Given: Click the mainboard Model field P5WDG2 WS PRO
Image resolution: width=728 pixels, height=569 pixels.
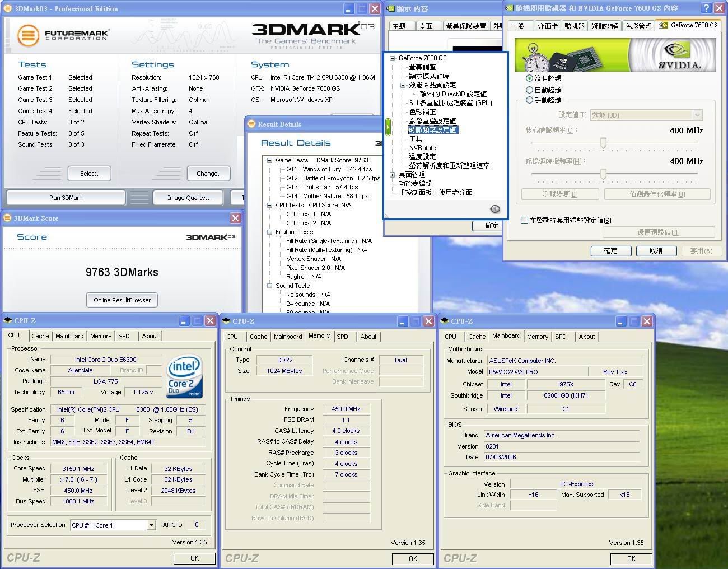Looking at the screenshot, I should [x=536, y=372].
